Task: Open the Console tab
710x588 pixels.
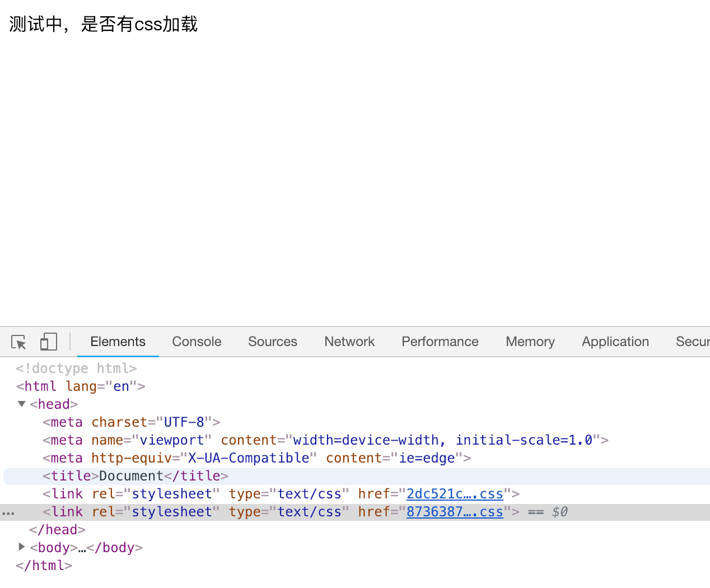Action: pyautogui.click(x=197, y=342)
